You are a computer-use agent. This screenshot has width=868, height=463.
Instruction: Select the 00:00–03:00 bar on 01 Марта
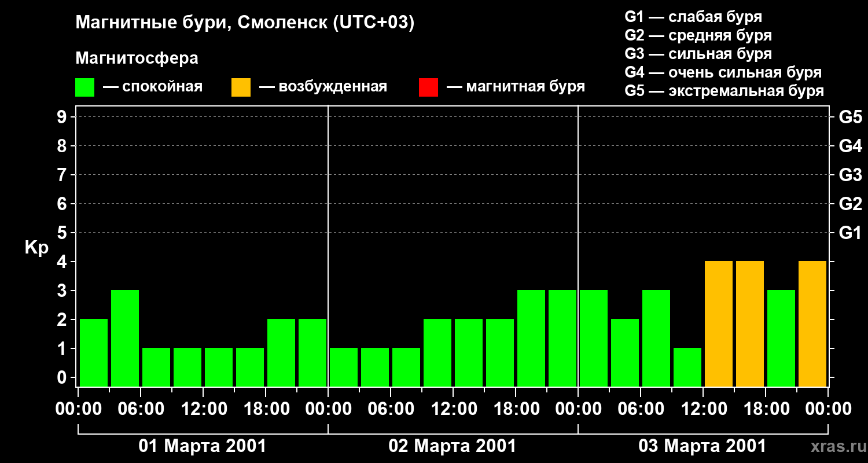pos(94,352)
